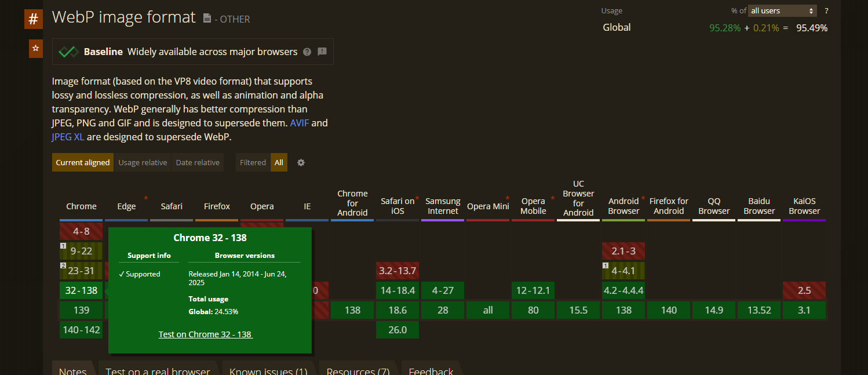The image size is (868, 375).
Task: Click the KaiOS Browser column header
Action: click(804, 206)
